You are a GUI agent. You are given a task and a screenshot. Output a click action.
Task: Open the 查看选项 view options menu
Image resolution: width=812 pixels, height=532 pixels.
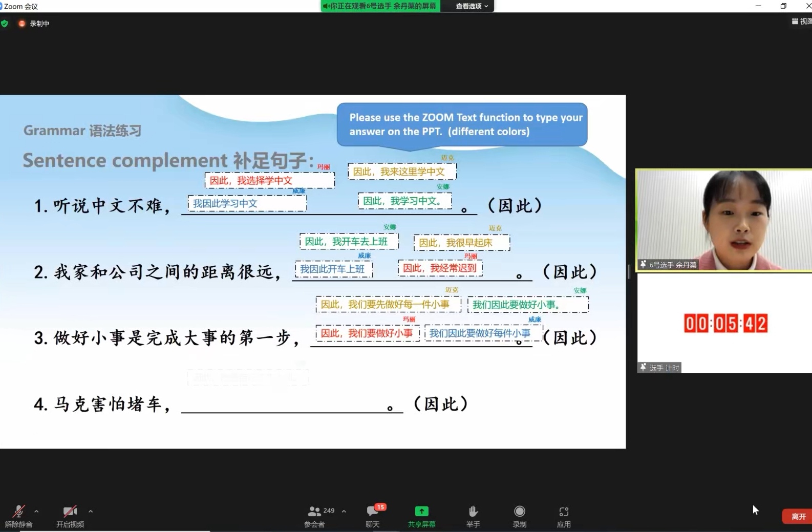[472, 6]
